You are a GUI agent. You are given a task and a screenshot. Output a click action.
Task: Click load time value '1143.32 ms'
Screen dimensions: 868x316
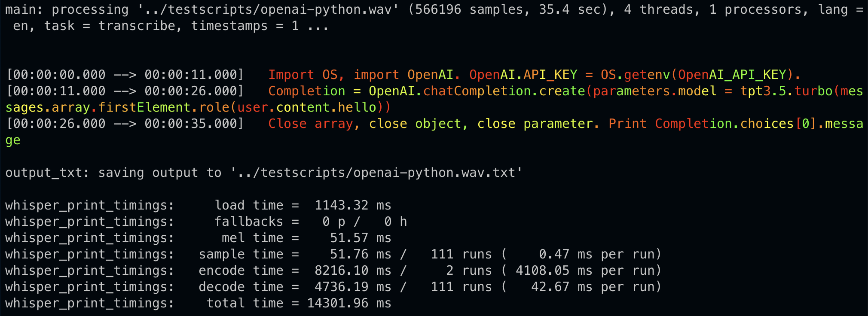click(x=353, y=205)
